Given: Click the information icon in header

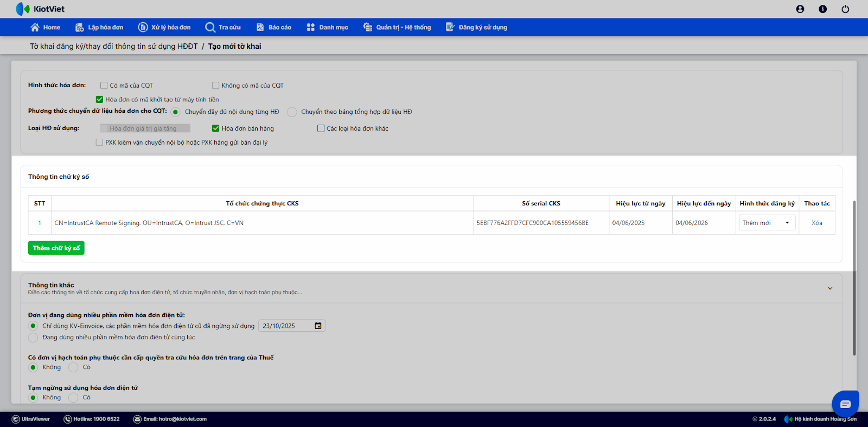Looking at the screenshot, I should [x=823, y=9].
